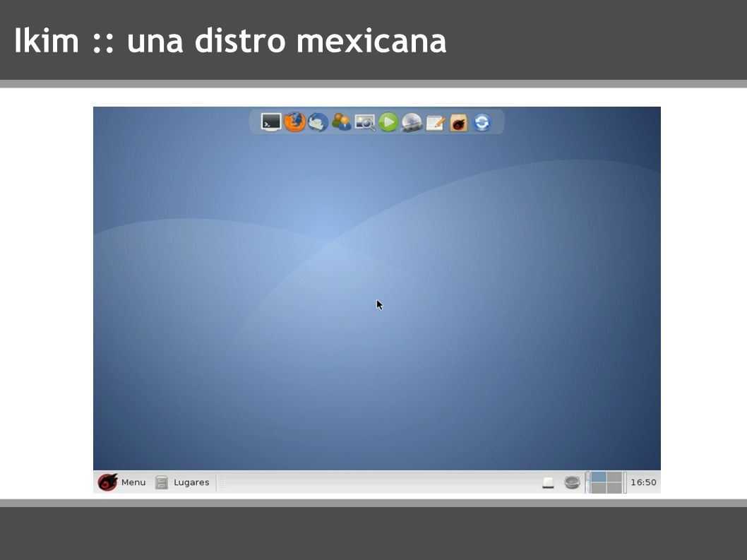Open the Menu button in panel
The width and height of the screenshot is (747, 560).
click(133, 482)
